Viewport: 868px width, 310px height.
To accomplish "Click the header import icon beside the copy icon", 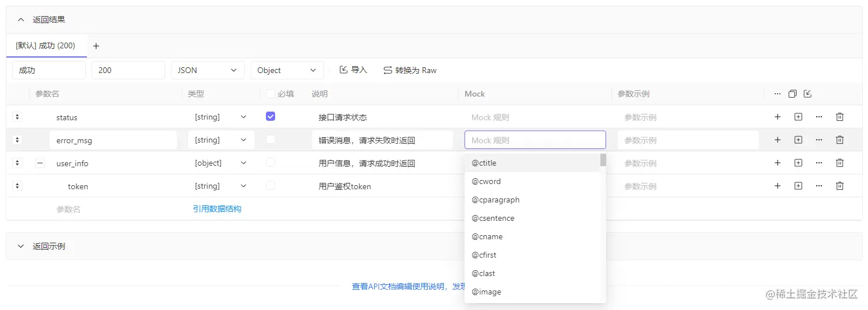I will [x=808, y=94].
